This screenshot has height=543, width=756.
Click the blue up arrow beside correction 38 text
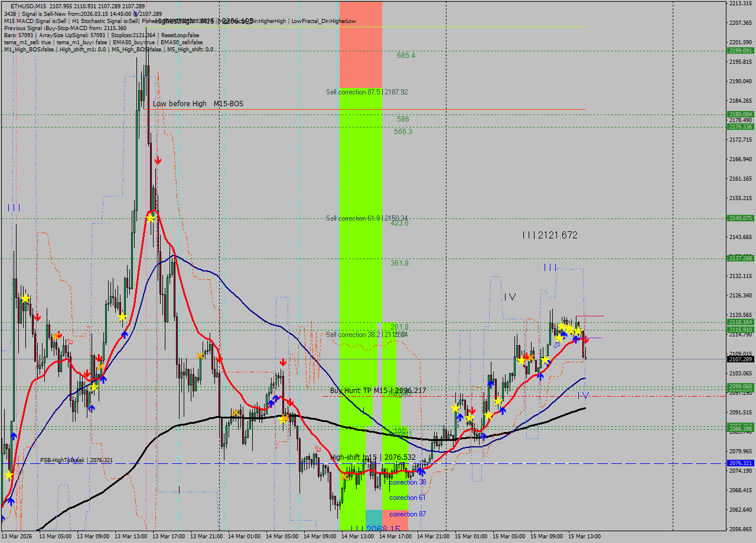pos(422,472)
